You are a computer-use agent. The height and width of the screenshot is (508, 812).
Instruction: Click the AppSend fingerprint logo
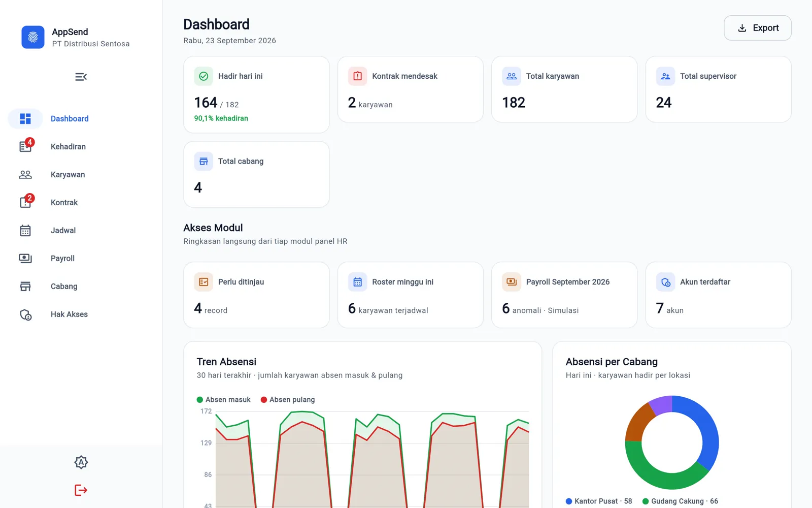tap(33, 37)
